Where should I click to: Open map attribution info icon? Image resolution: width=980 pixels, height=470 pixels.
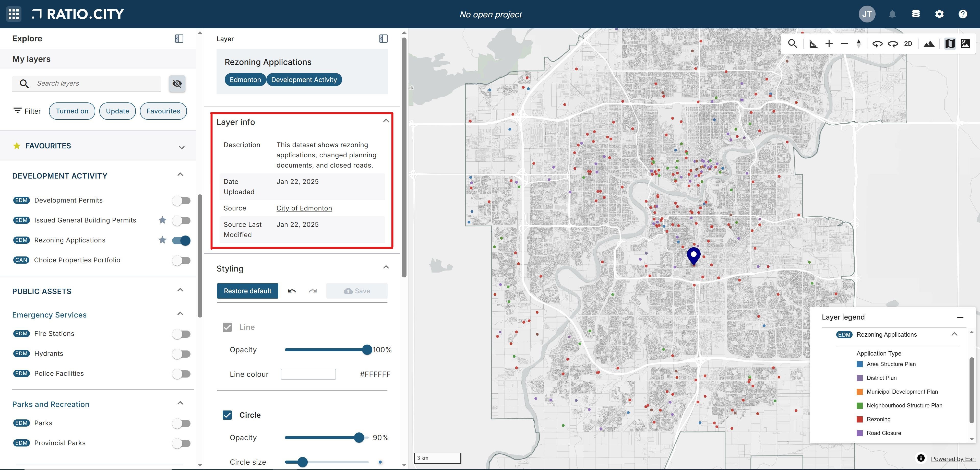(921, 458)
